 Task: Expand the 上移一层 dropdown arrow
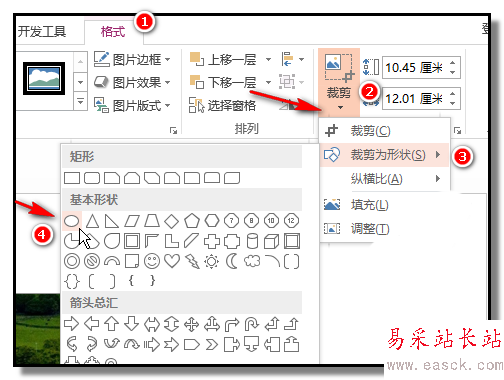(268, 60)
